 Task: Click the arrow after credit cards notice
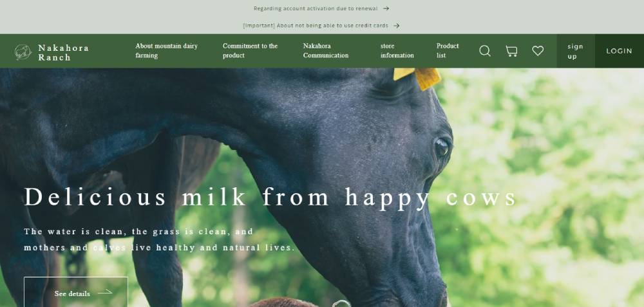396,26
